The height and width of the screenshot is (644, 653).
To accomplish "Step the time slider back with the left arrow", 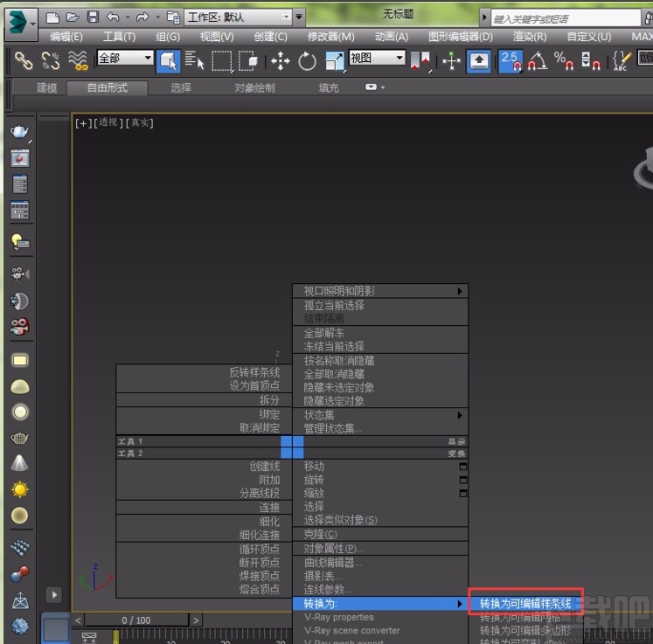I will [x=78, y=620].
